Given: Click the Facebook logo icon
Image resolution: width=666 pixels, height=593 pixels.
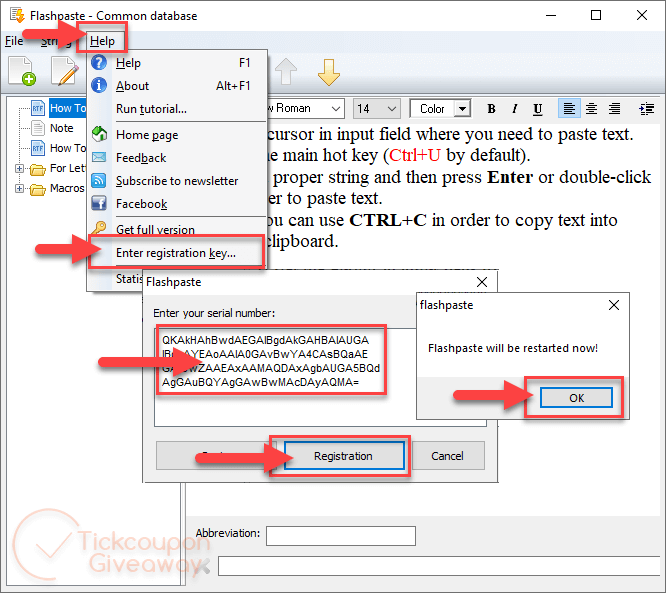Looking at the screenshot, I should 99,203.
